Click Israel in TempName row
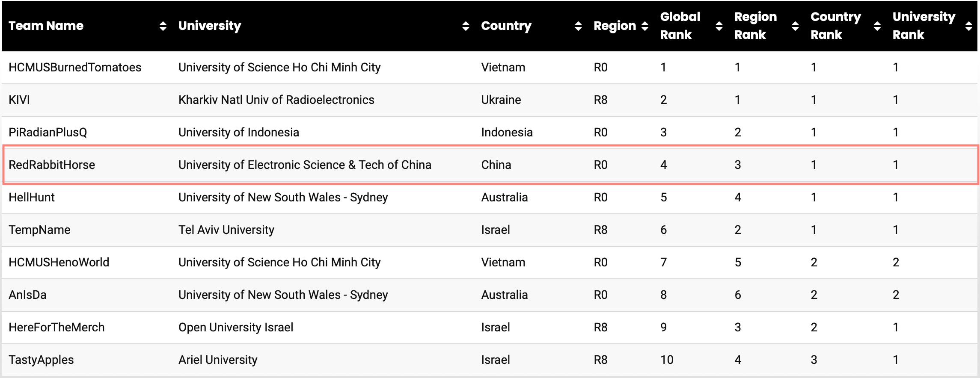Image resolution: width=980 pixels, height=378 pixels. pyautogui.click(x=496, y=230)
